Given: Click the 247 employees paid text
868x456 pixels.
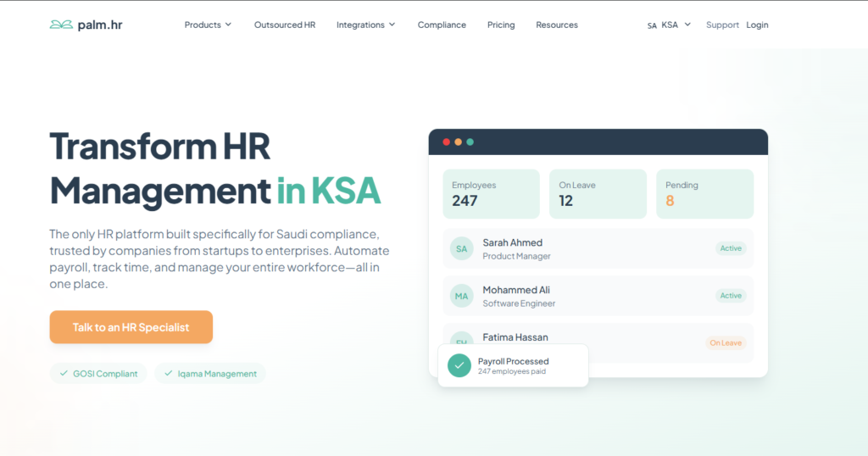Looking at the screenshot, I should point(512,371).
